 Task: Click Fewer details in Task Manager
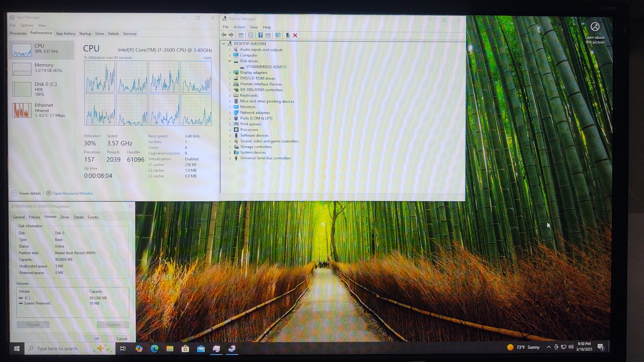click(x=30, y=194)
